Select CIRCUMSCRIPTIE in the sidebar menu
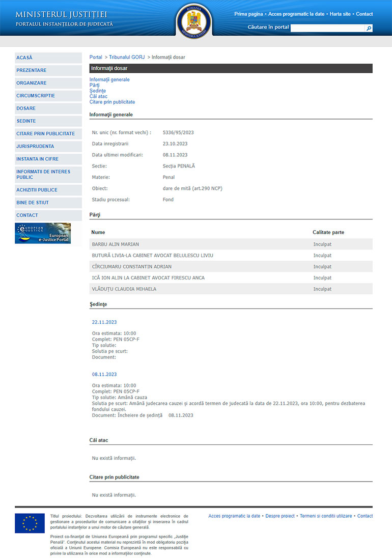Viewport: 392px width, 560px height. tap(48, 96)
